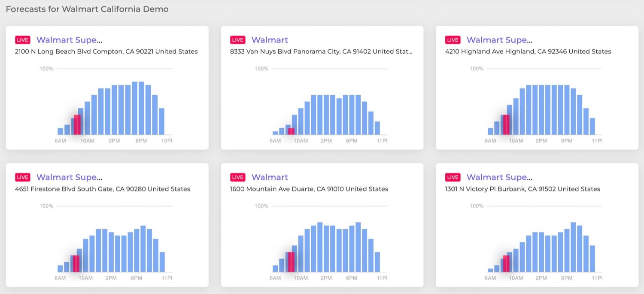Click LIVE badge on Duarte store card
Image resolution: width=644 pixels, height=294 pixels.
click(238, 177)
